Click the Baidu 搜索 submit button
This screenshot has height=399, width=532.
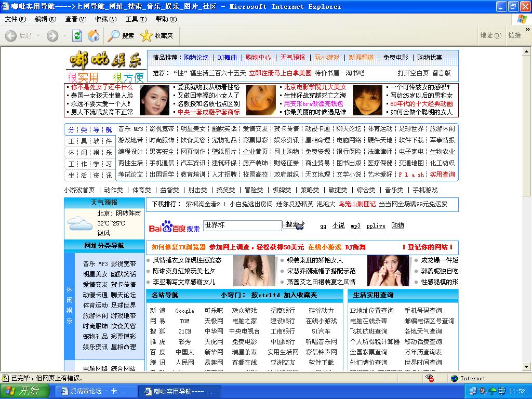[x=292, y=225]
